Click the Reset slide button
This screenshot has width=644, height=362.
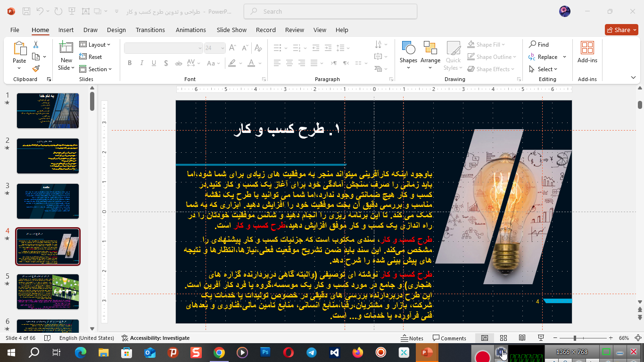(91, 57)
